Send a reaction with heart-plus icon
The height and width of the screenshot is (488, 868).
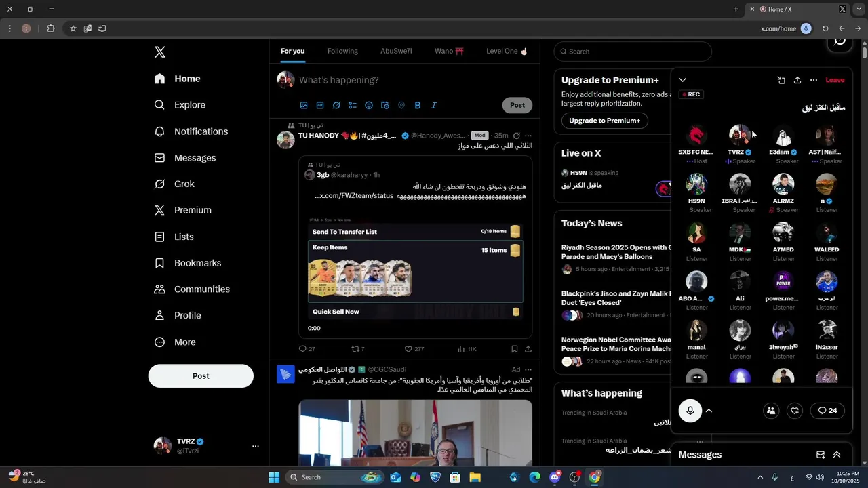tap(795, 411)
